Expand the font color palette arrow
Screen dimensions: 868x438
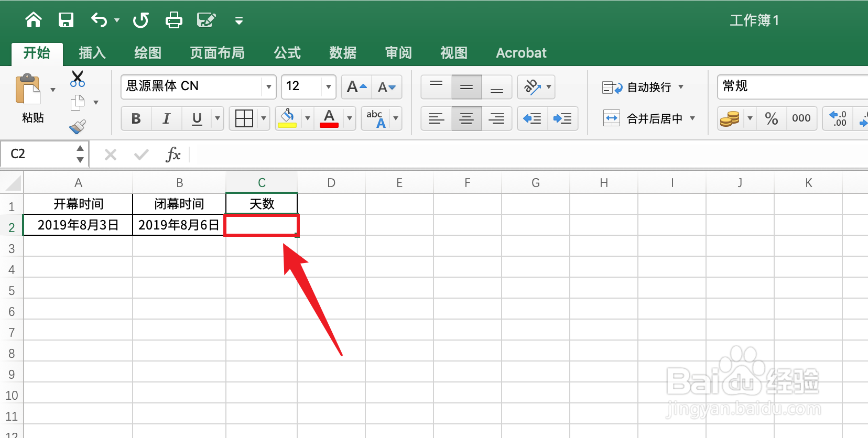click(350, 119)
